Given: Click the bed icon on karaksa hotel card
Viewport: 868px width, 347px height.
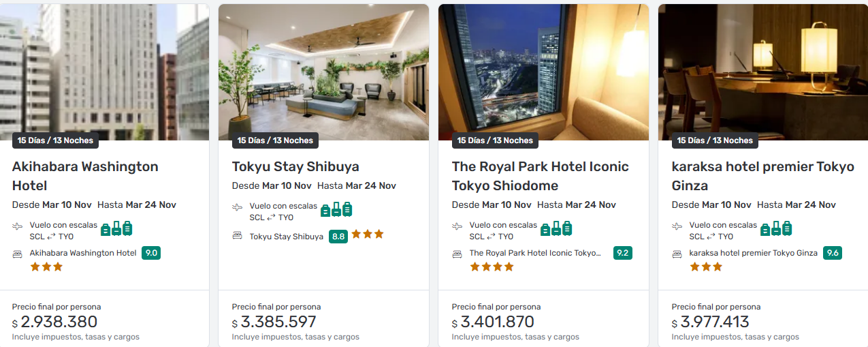Looking at the screenshot, I should click(677, 254).
